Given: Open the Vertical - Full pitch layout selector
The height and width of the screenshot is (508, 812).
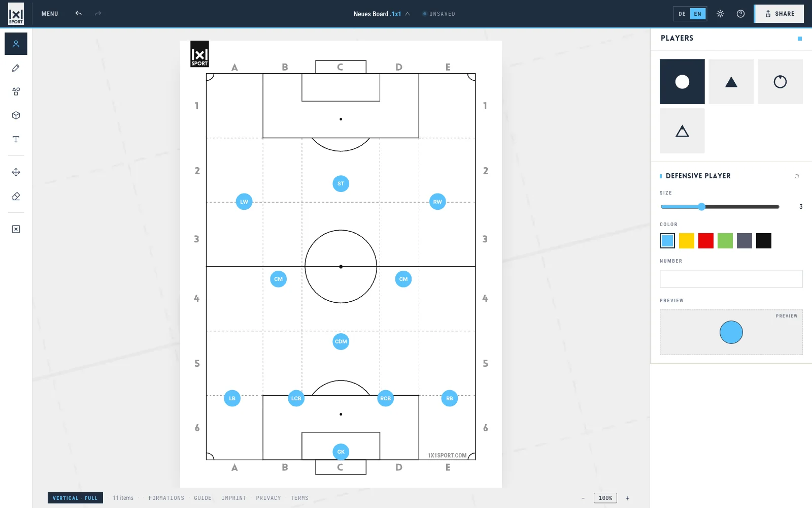Looking at the screenshot, I should point(75,498).
